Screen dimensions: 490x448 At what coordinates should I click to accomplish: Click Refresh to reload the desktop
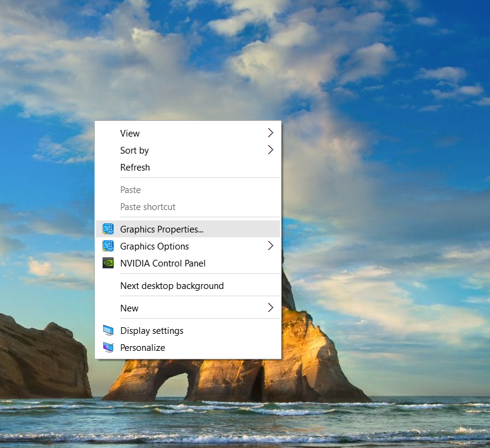tap(135, 167)
